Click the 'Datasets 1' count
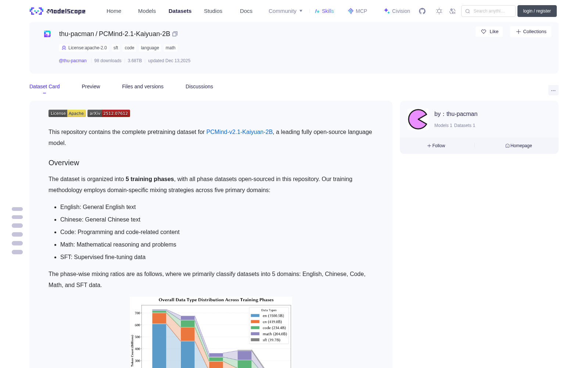Viewport: 588px width, 368px height. [465, 125]
